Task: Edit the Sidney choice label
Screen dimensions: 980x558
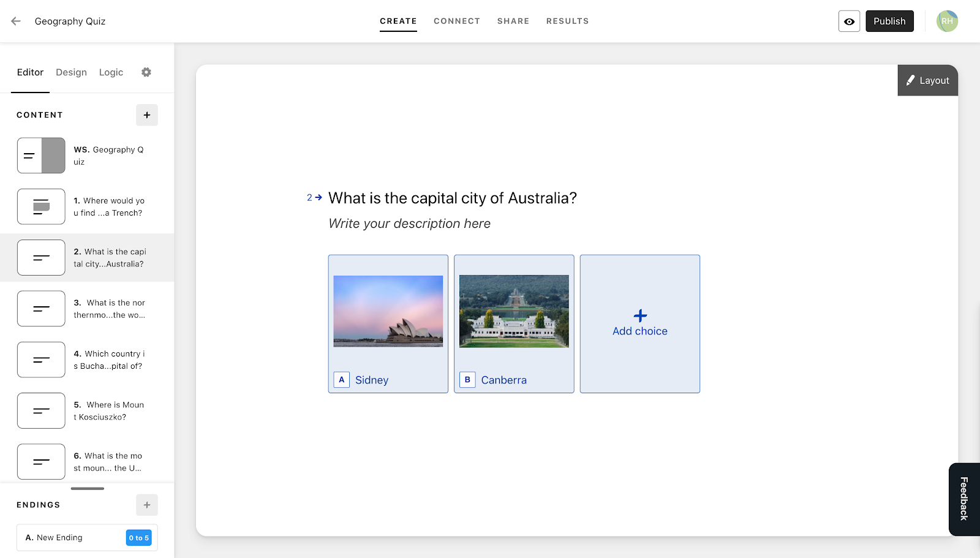Action: [372, 380]
